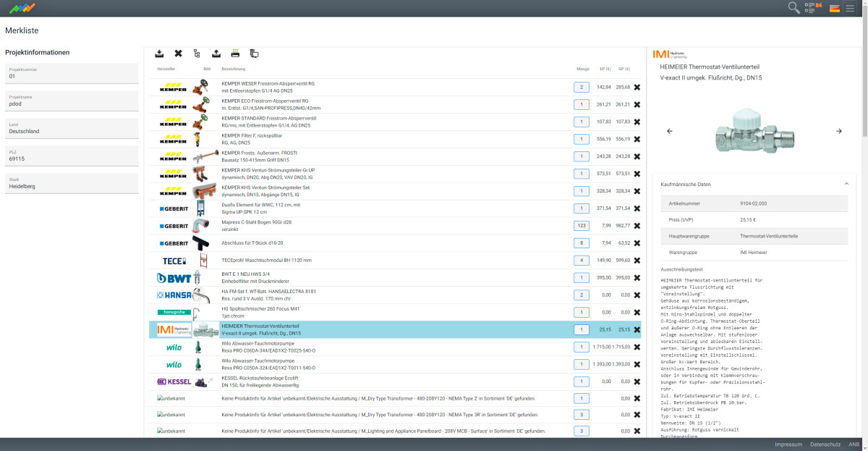Edit quantity for TECEprofil Waschtischmodul
This screenshot has width=868, height=451.
coord(582,261)
